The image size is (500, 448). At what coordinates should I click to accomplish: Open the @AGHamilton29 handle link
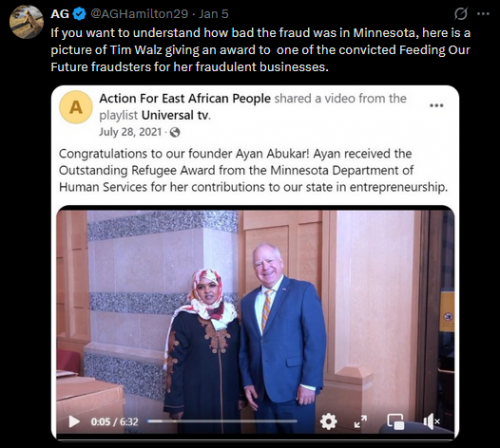139,14
